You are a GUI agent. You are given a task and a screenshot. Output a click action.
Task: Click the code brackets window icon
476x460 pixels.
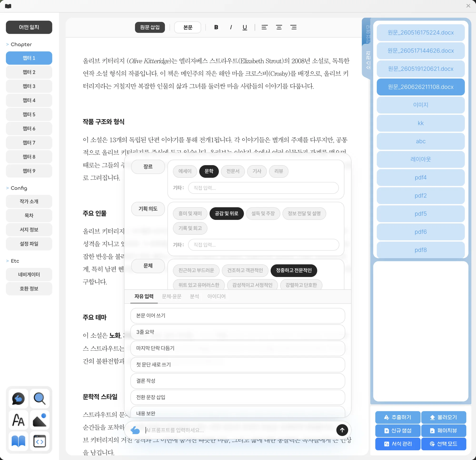pyautogui.click(x=39, y=441)
